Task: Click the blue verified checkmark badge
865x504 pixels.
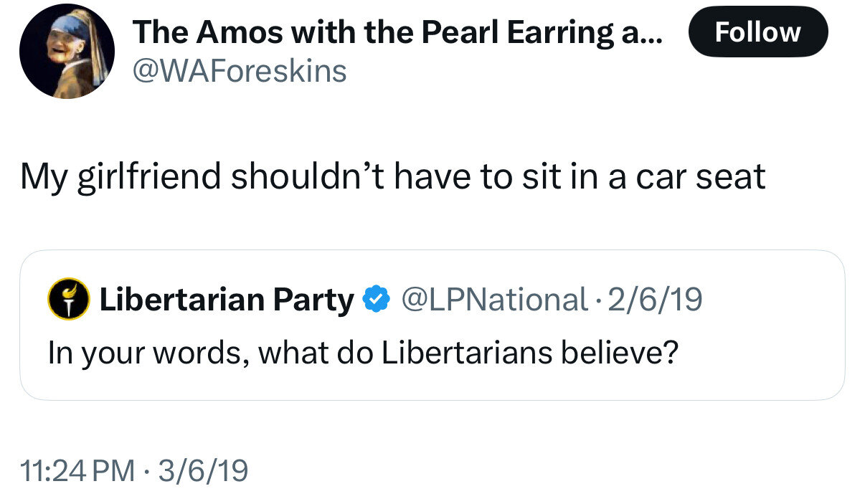Action: tap(376, 300)
